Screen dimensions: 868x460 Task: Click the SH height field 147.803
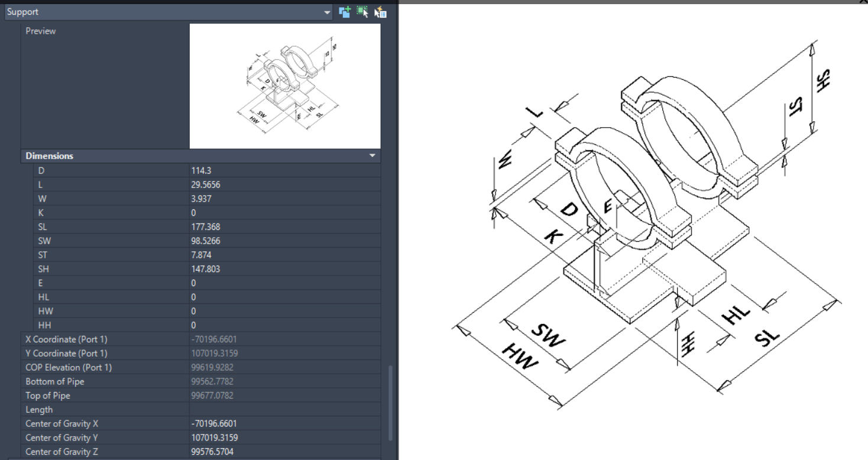(x=237, y=269)
